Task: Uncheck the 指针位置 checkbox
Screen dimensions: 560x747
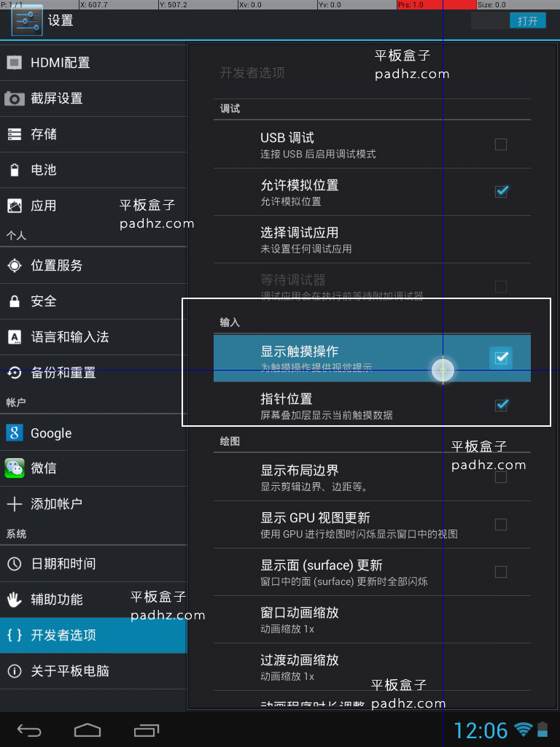Action: point(501,405)
